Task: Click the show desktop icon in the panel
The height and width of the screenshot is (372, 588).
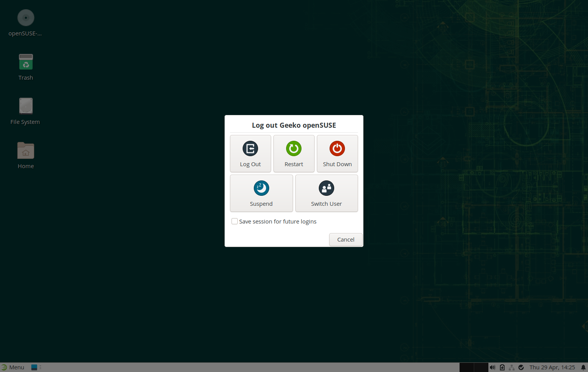Action: tap(34, 367)
